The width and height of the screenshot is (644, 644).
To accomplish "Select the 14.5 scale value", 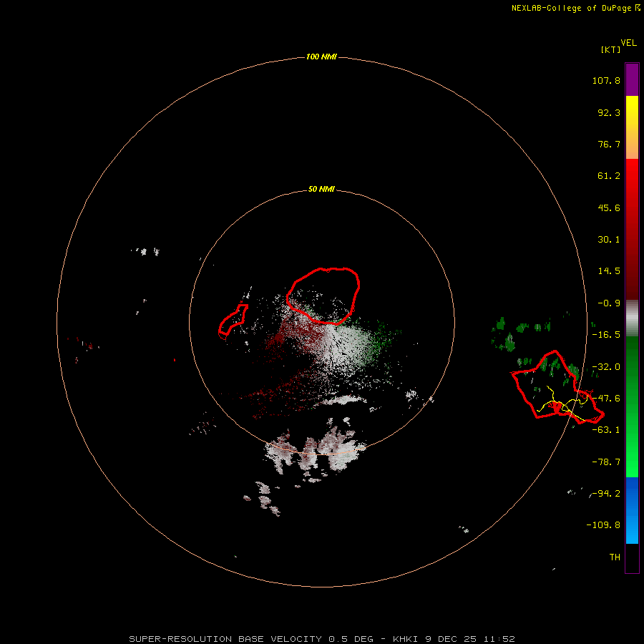I will click(609, 271).
